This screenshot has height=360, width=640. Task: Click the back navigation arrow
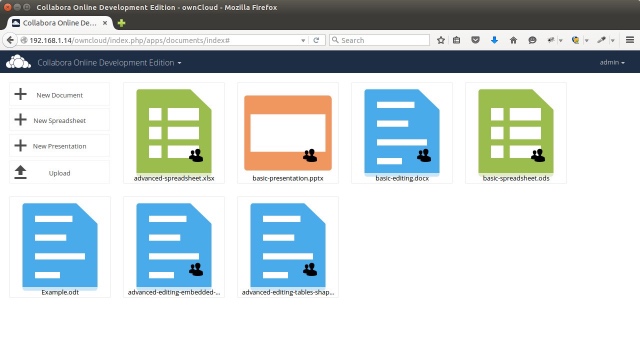tap(10, 40)
